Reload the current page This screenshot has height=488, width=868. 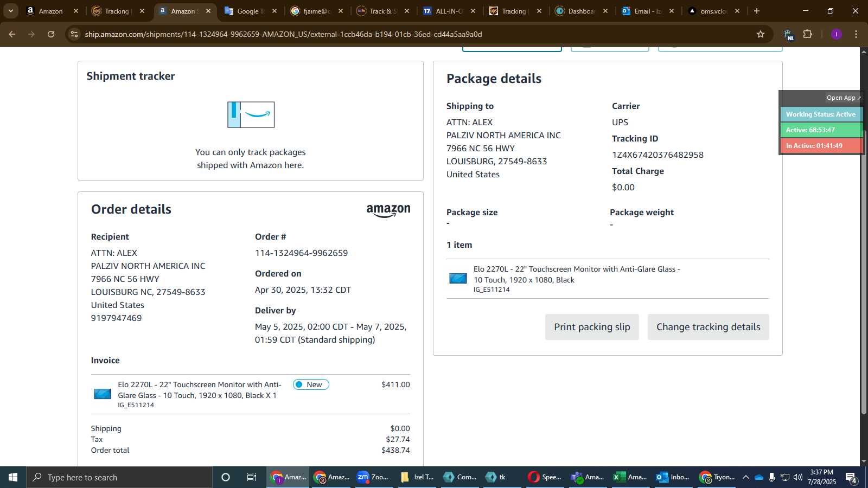click(51, 34)
